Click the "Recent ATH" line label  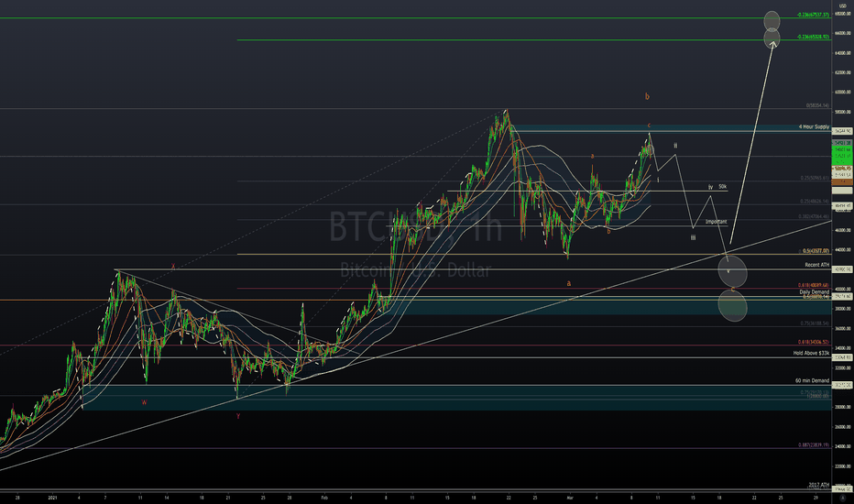[817, 265]
